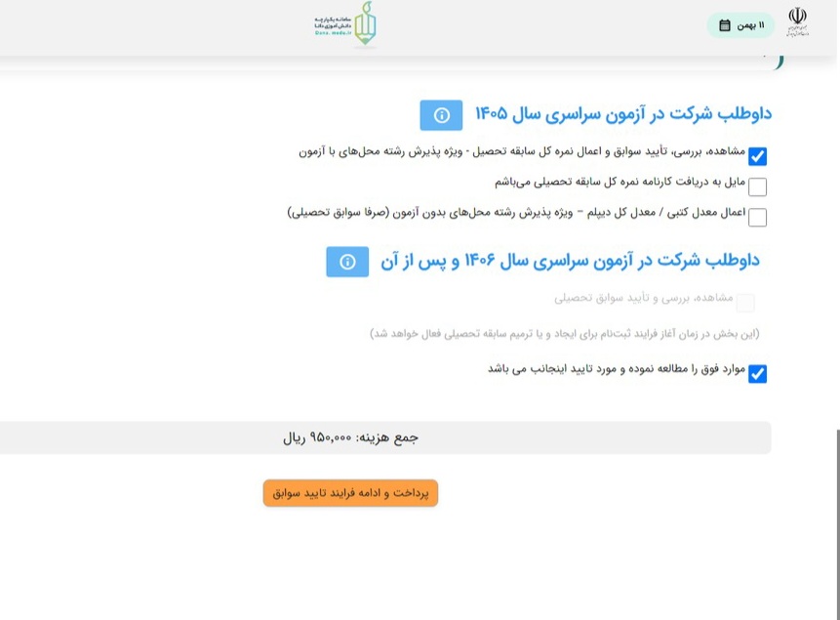Viewport: 840px width, 620px height.
Task: Click info icon beside 1405 exam heading
Action: (x=441, y=115)
